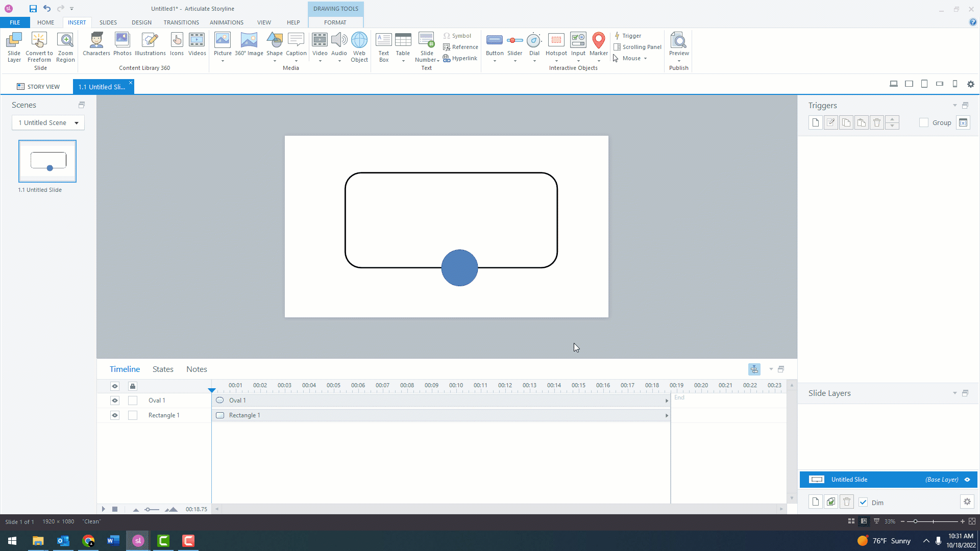Check the Group option in the Triggers panel
980x551 pixels.
tap(923, 122)
